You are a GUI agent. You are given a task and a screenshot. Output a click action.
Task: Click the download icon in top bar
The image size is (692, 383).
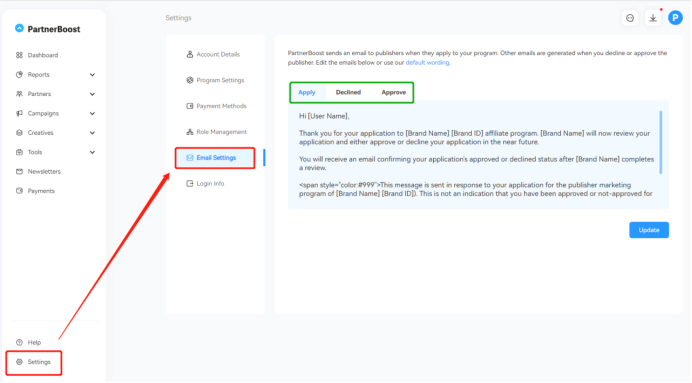click(x=653, y=18)
